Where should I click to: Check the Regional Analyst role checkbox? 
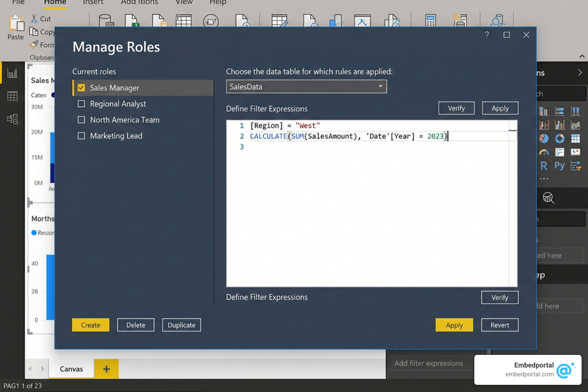click(x=81, y=104)
